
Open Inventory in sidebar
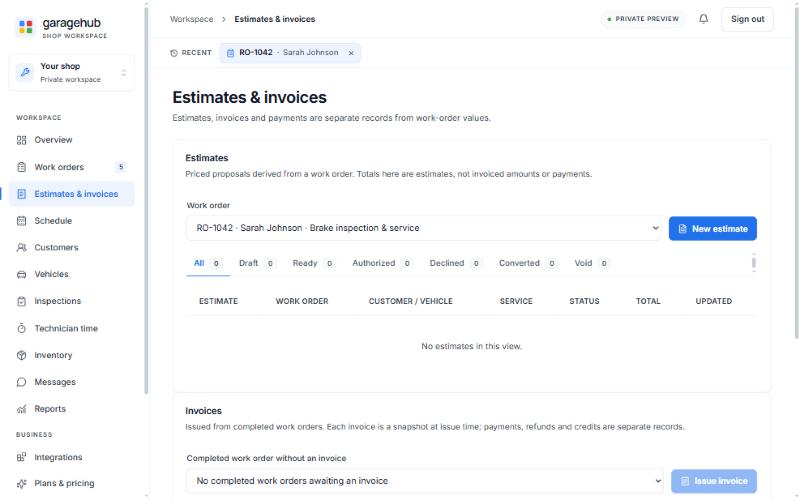point(71,355)
